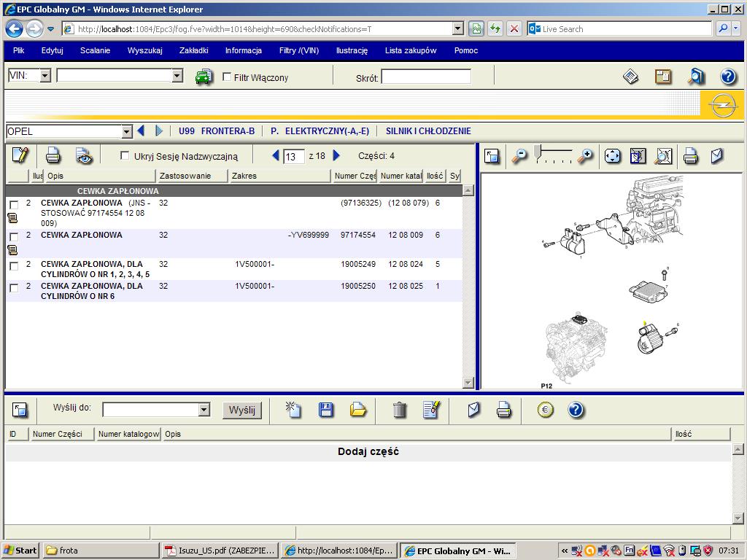Tick checkbox for part 19005249
Image resolution: width=747 pixels, height=560 pixels.
tap(14, 266)
